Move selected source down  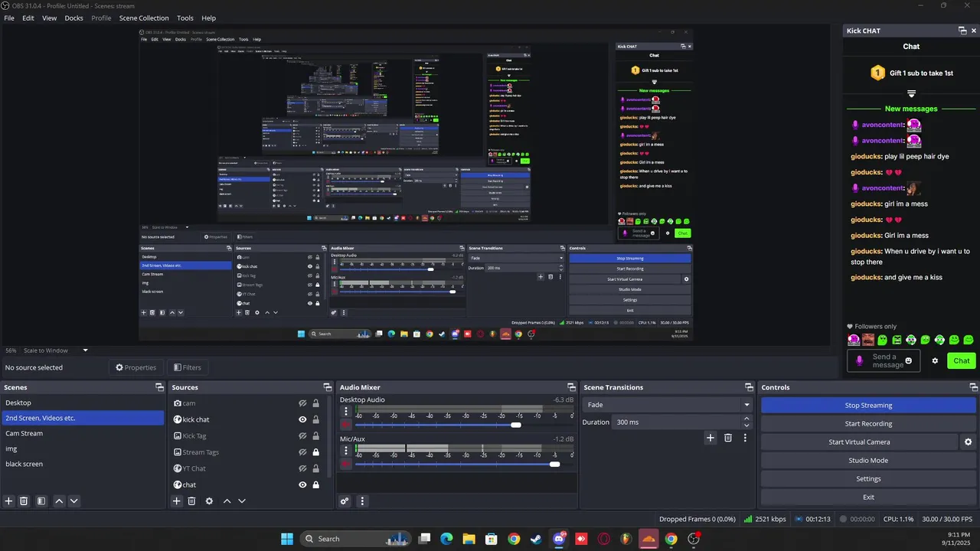242,501
